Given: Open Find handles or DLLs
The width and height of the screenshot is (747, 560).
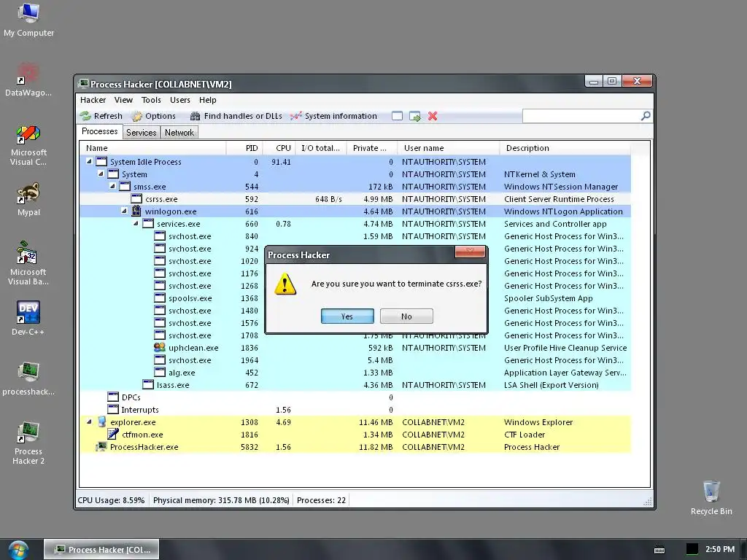Looking at the screenshot, I should [x=236, y=116].
